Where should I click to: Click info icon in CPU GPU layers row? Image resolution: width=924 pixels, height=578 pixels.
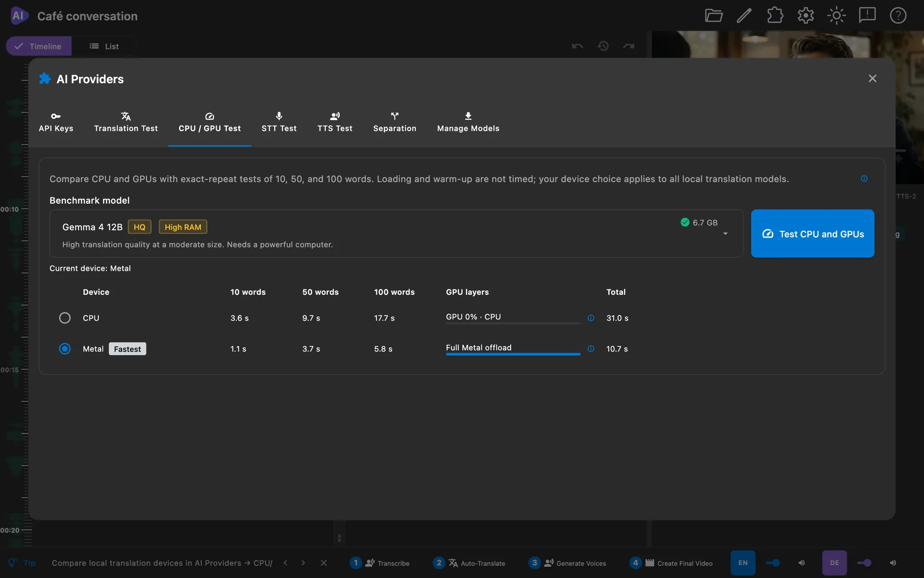(591, 318)
